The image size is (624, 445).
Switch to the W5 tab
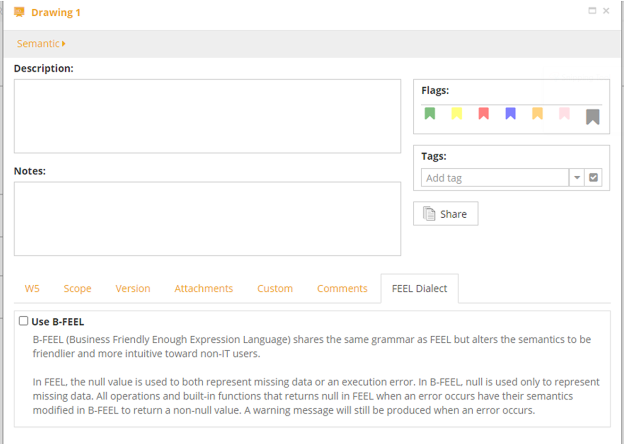32,289
